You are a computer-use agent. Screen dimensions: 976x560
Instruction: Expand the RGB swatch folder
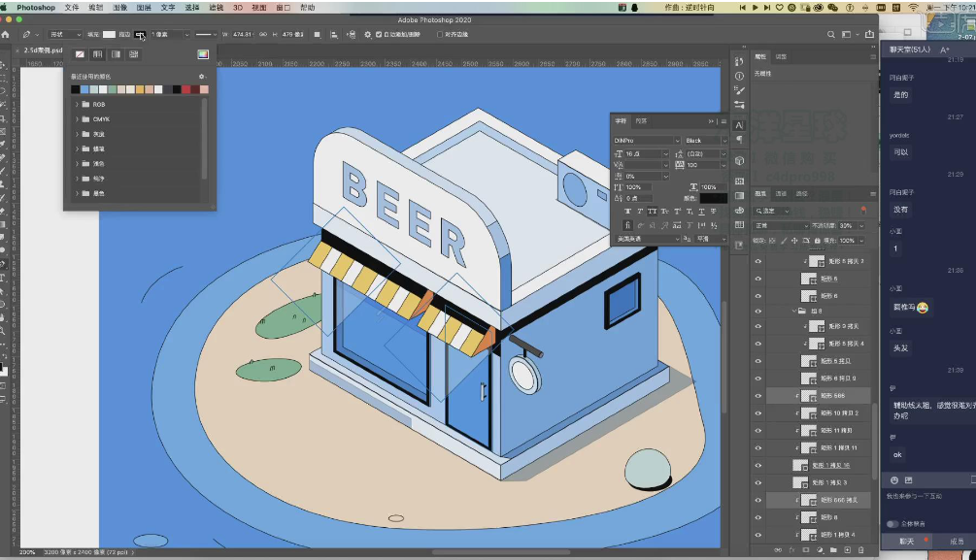tap(77, 104)
